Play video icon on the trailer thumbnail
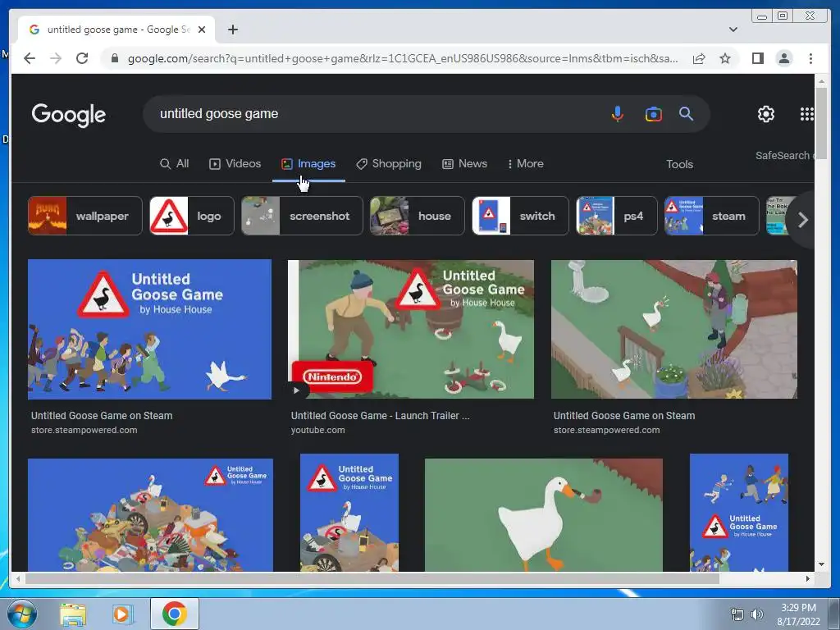This screenshot has height=630, width=840. pos(296,390)
